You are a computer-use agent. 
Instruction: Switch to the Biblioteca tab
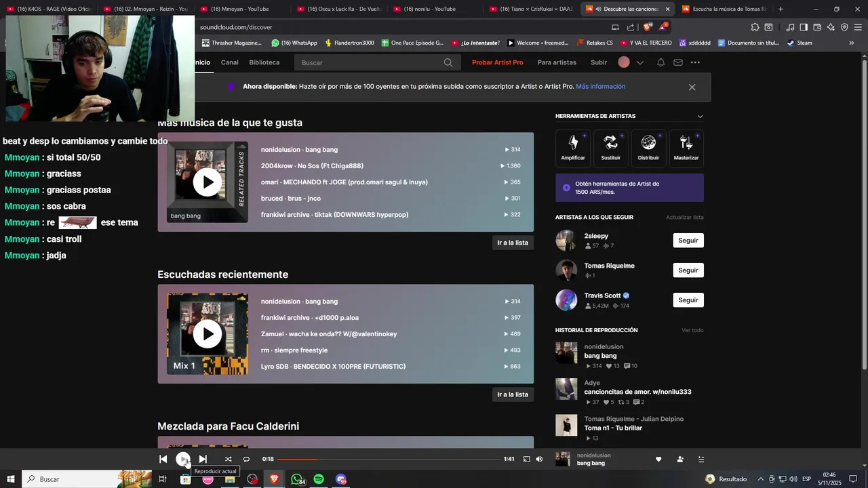coord(264,62)
